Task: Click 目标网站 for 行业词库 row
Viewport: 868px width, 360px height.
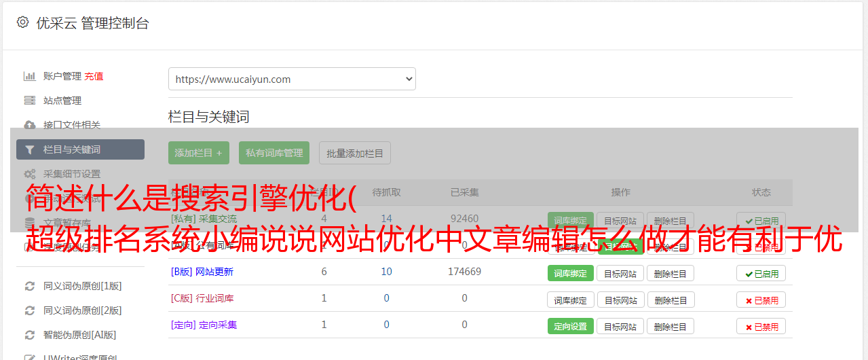Action: point(620,300)
